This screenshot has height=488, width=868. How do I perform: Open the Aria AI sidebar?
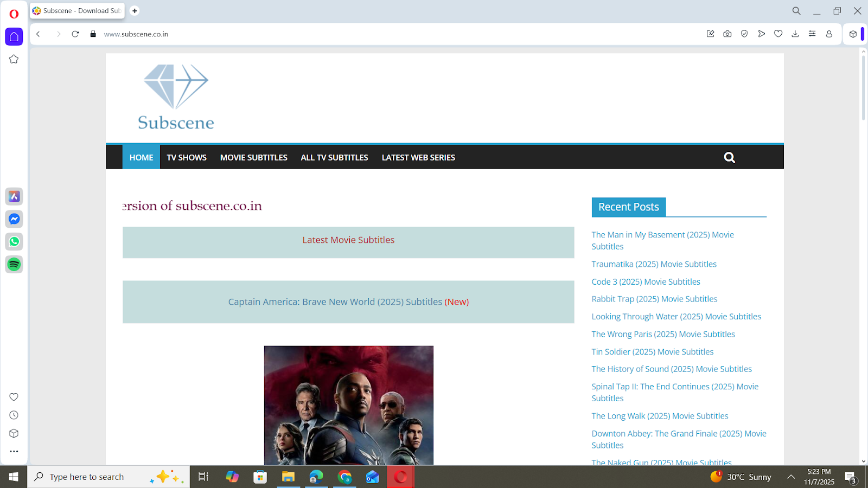pyautogui.click(x=14, y=196)
